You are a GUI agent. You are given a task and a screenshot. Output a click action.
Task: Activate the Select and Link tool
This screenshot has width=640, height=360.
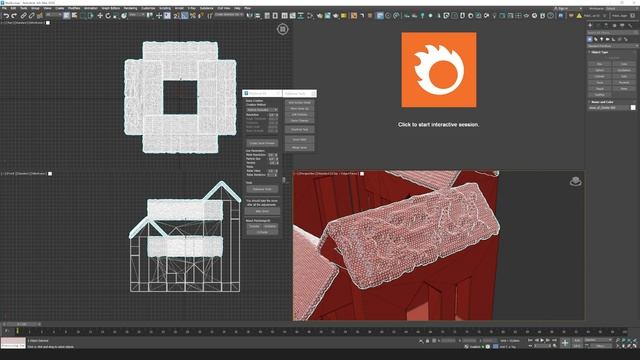point(24,16)
